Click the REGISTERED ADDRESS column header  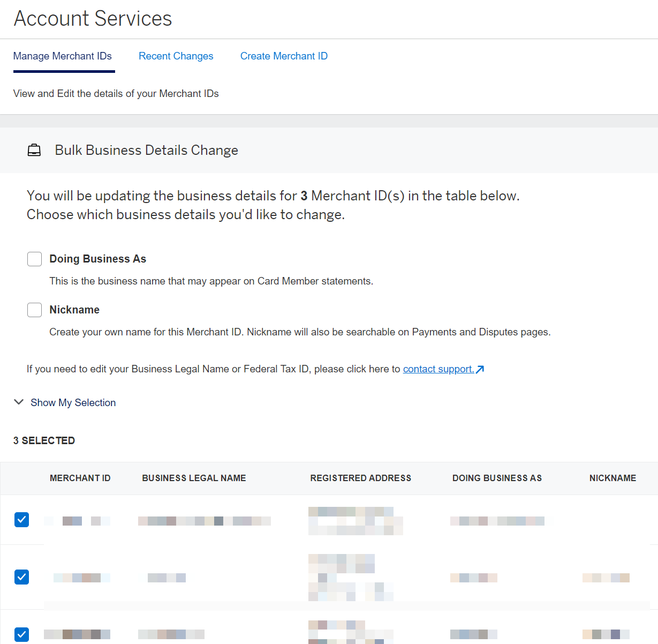360,478
